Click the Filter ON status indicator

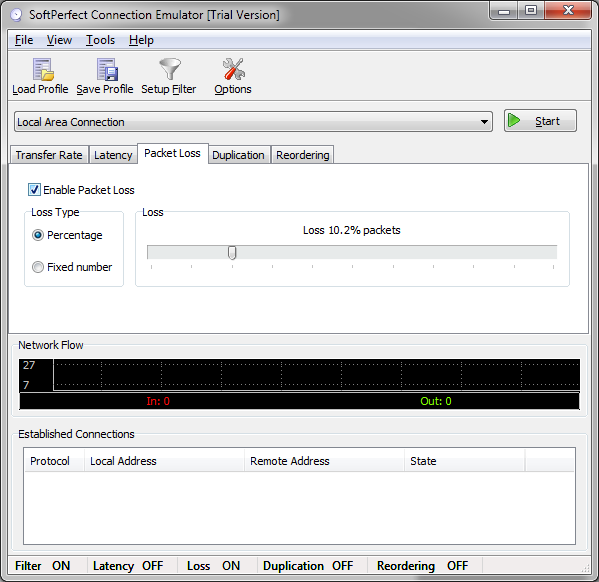coord(42,566)
